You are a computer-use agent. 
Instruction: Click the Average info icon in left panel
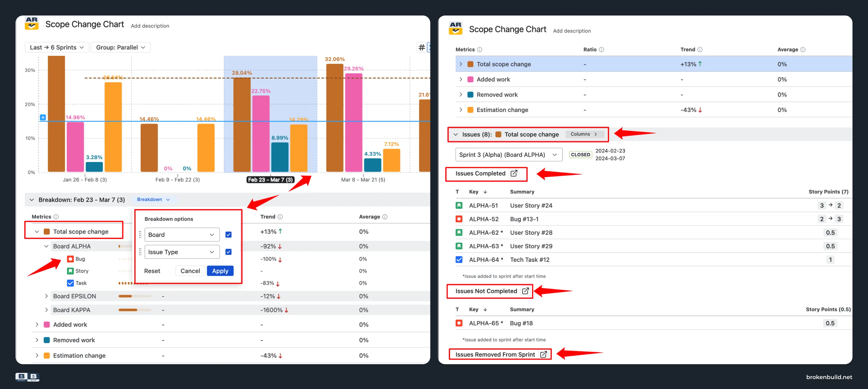click(x=385, y=217)
